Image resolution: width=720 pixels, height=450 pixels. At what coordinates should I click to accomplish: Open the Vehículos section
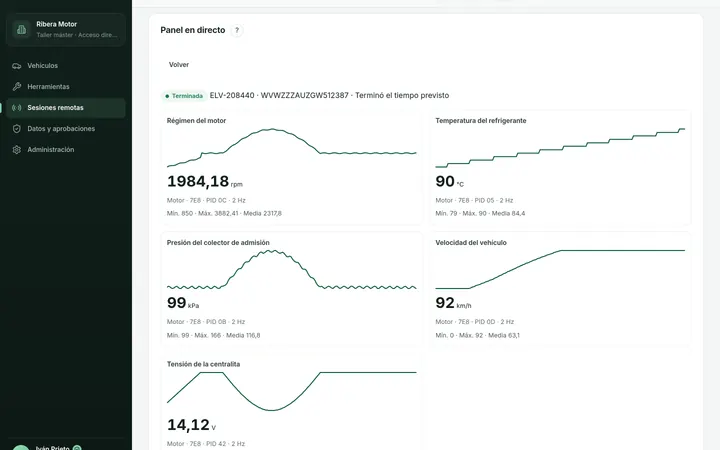point(66,66)
